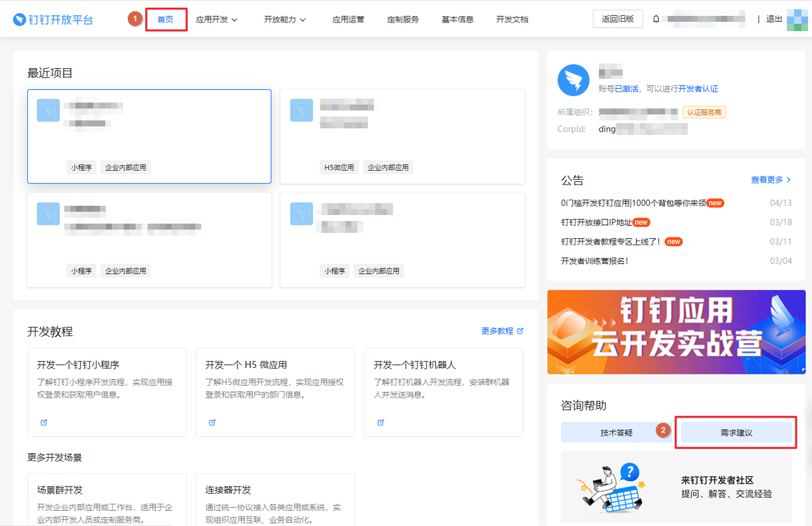The image size is (812, 526).
Task: Click the 需求建议 button
Action: click(737, 433)
